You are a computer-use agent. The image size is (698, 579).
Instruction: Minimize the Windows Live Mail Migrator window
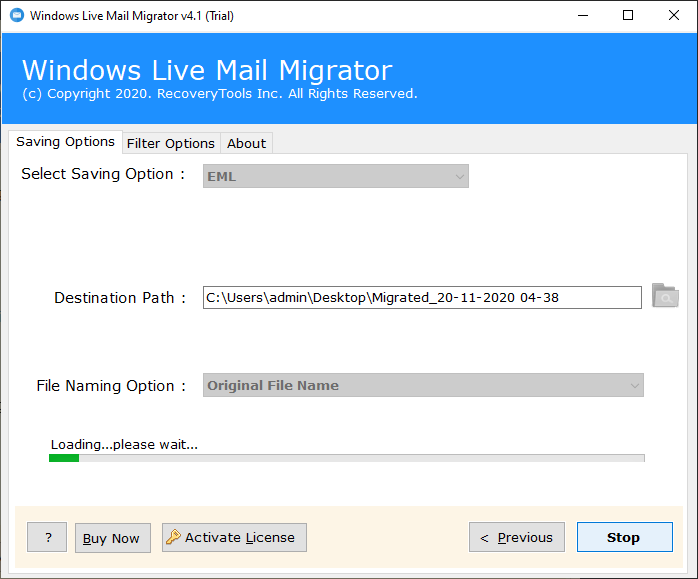point(583,16)
